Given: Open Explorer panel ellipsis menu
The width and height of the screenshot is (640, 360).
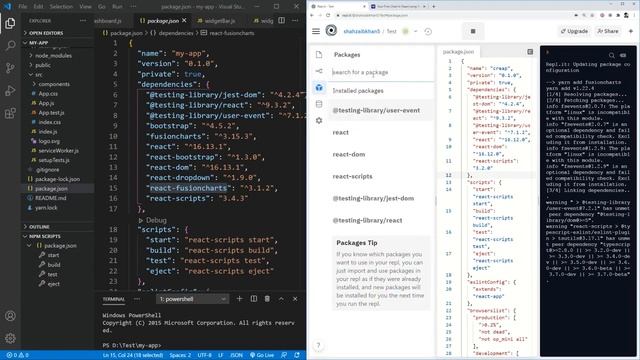Looking at the screenshot, I should tap(83, 20).
